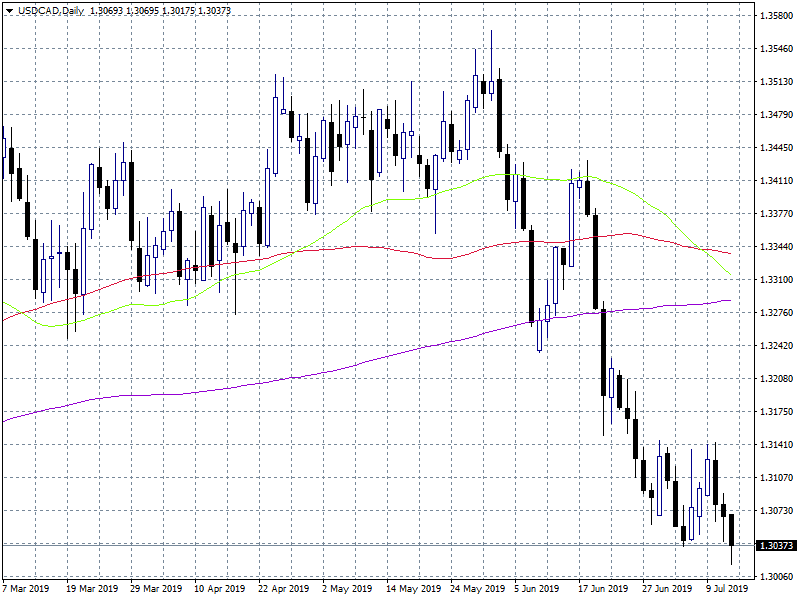This screenshot has height=600, width=800.
Task: Click the 1.34110 price scale label
Action: 776,181
